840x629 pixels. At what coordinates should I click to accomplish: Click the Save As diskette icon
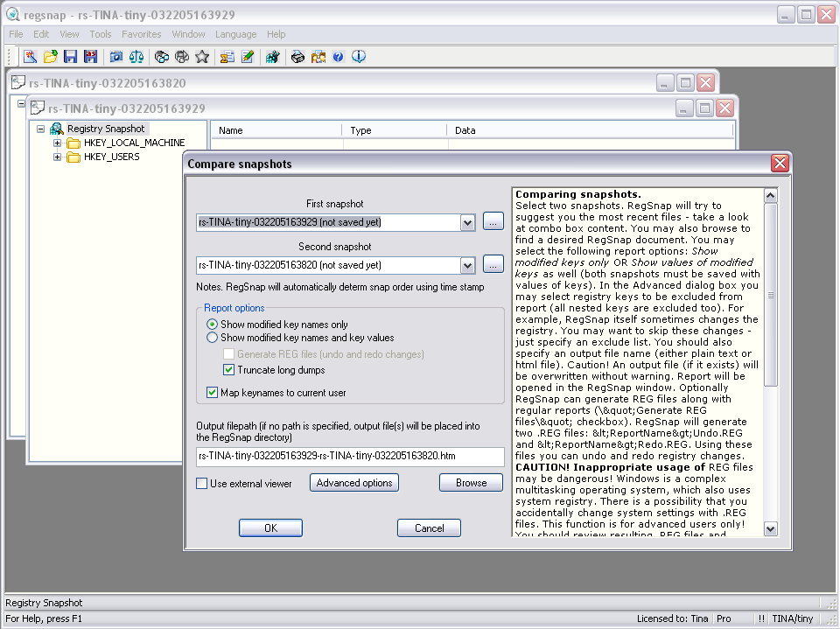pyautogui.click(x=91, y=56)
